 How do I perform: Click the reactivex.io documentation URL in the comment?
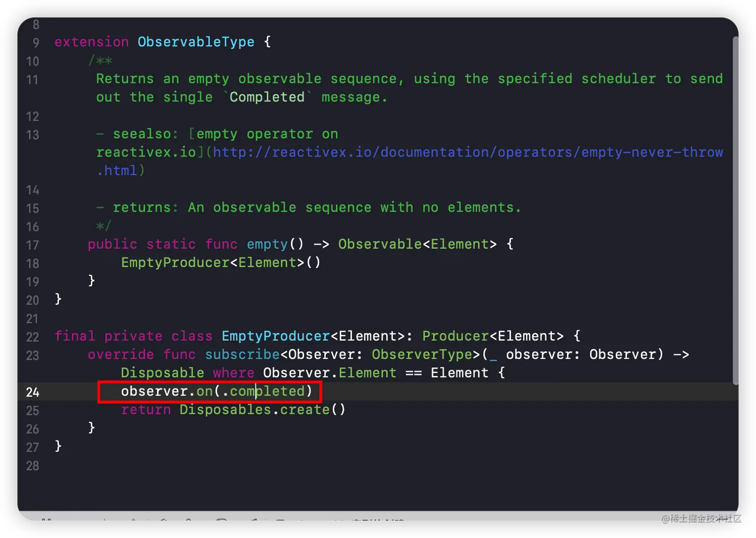[x=410, y=161]
